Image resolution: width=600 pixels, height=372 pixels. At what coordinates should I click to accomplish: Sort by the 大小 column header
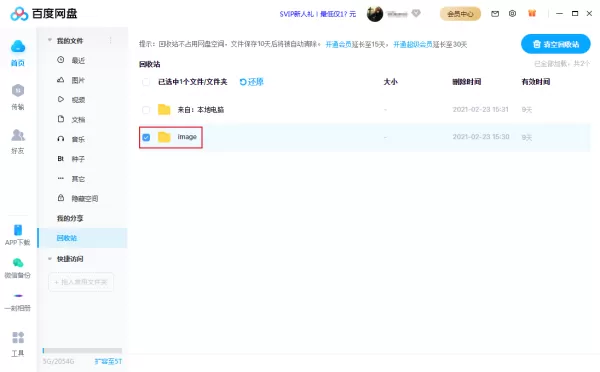click(x=390, y=82)
